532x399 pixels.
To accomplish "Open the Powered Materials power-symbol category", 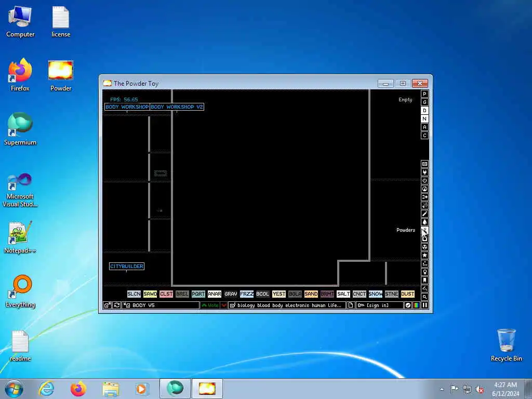I will pyautogui.click(x=424, y=180).
